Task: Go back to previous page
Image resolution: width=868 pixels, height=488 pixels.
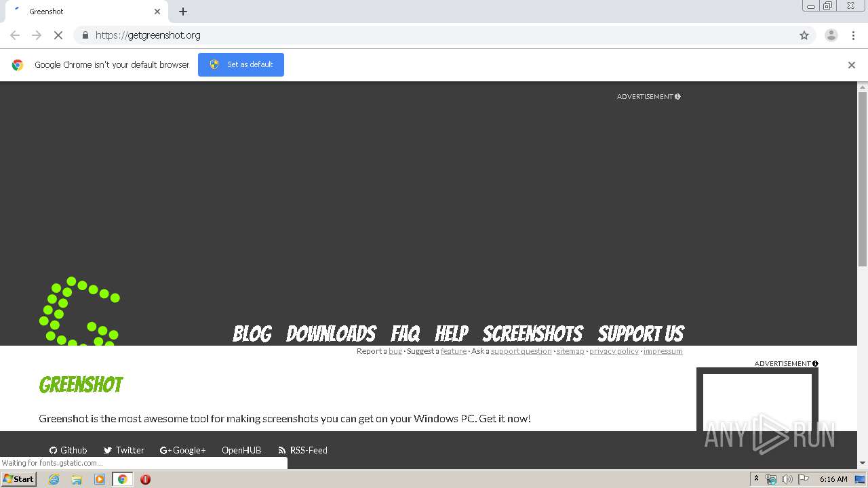Action: [15, 35]
